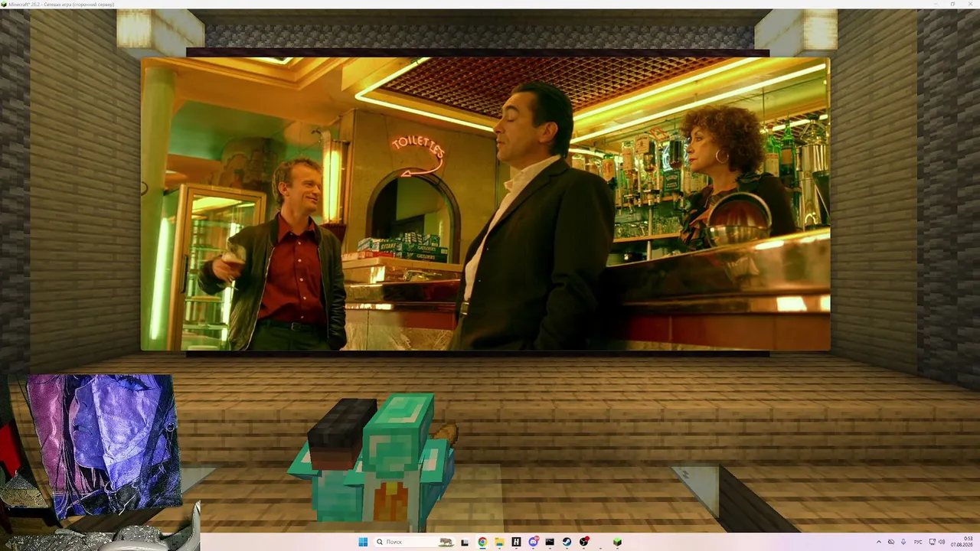Switch the РУС keyboard language indicator

click(x=918, y=542)
